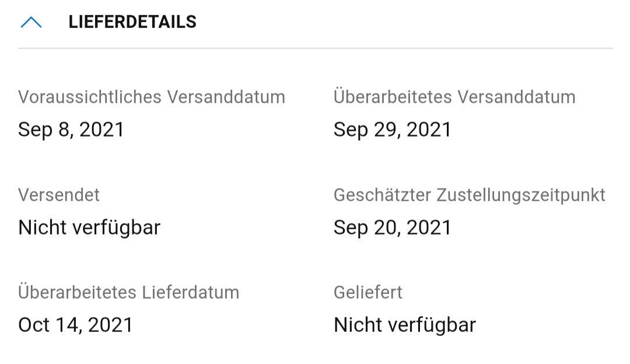Select the Sep 20, 2021 date
This screenshot has width=630, height=364.
click(x=392, y=228)
